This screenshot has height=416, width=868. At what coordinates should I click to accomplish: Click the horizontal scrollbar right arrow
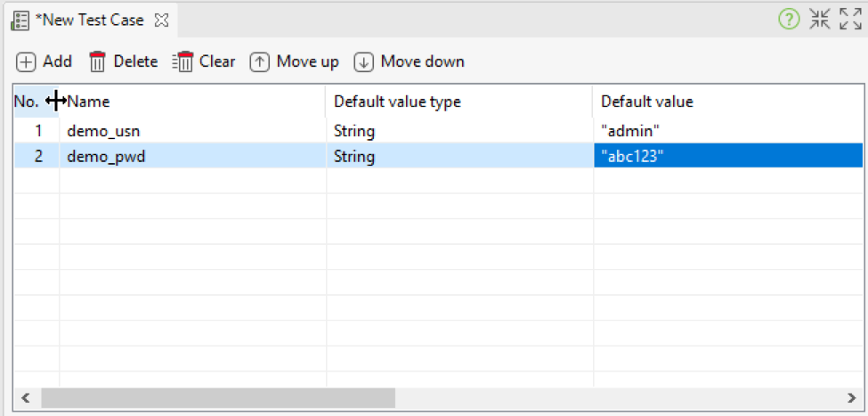point(851,397)
